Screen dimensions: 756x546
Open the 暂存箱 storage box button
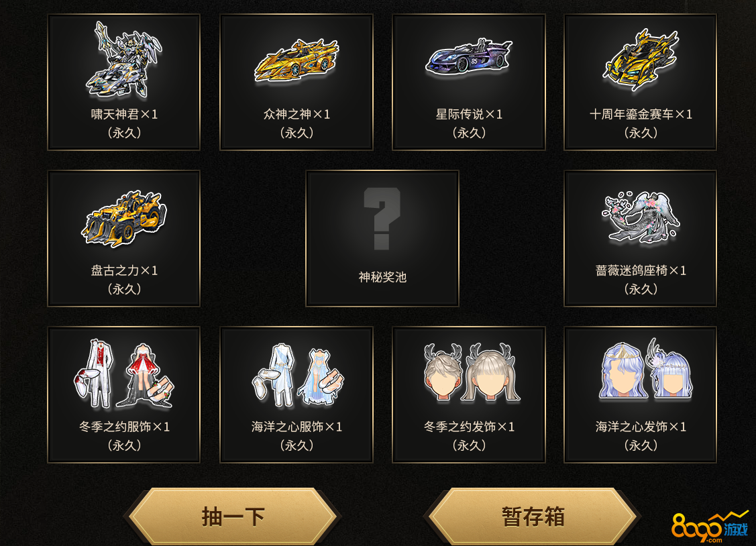533,516
